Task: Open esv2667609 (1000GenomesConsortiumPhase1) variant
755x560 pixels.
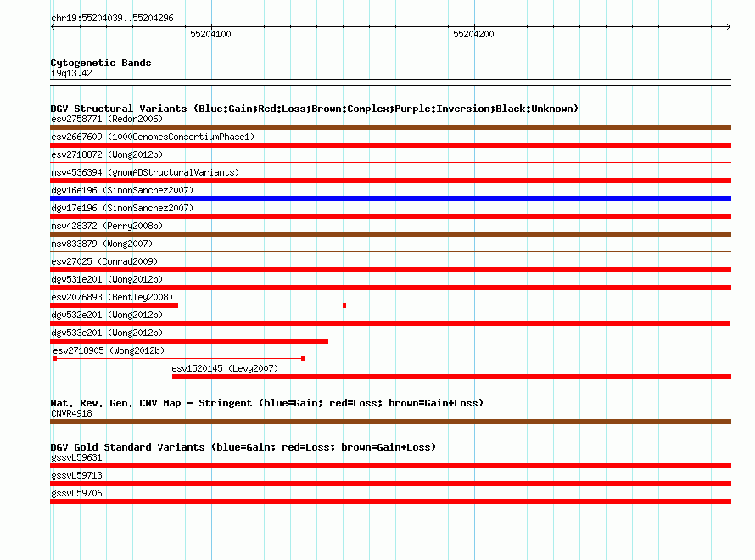Action: coord(153,137)
